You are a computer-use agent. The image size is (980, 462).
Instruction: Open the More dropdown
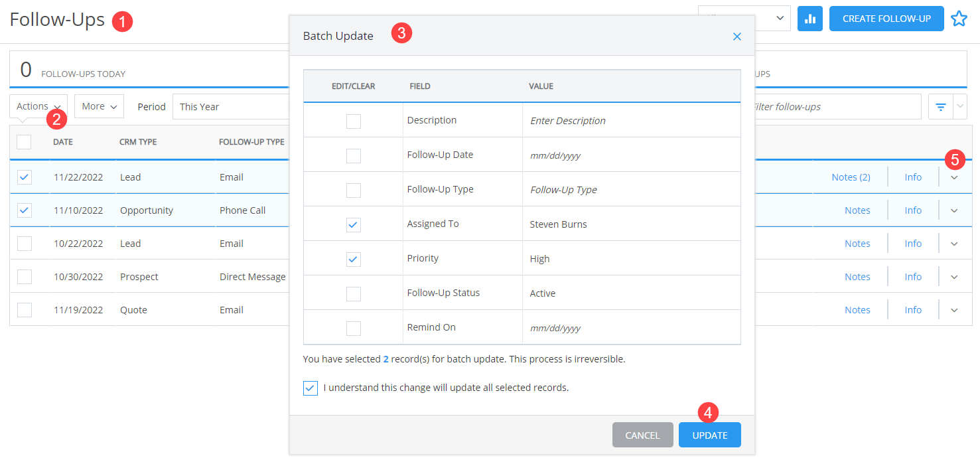[100, 106]
